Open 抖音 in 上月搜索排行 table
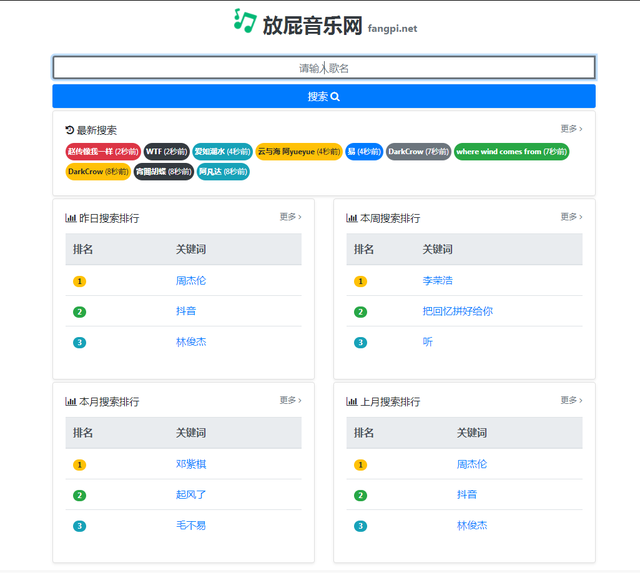The image size is (640, 573). point(467,495)
